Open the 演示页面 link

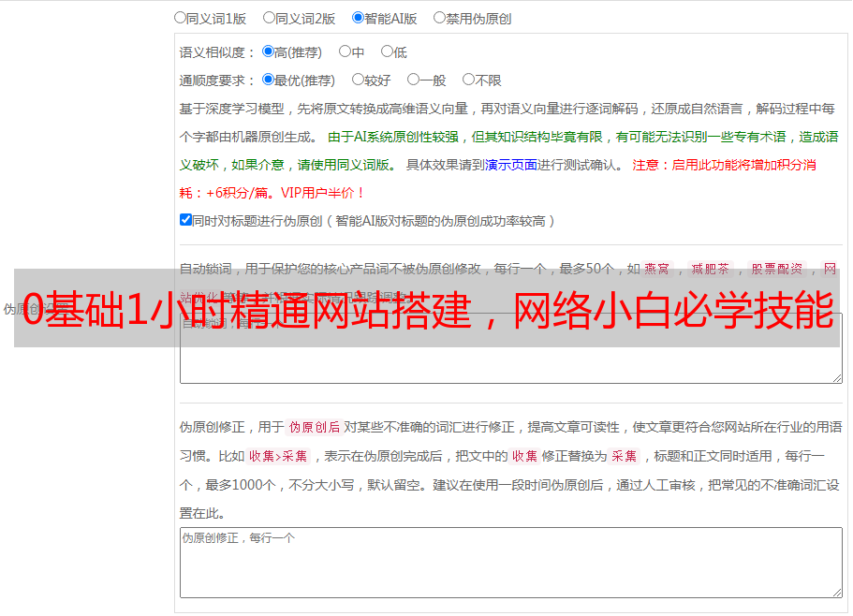[511, 165]
